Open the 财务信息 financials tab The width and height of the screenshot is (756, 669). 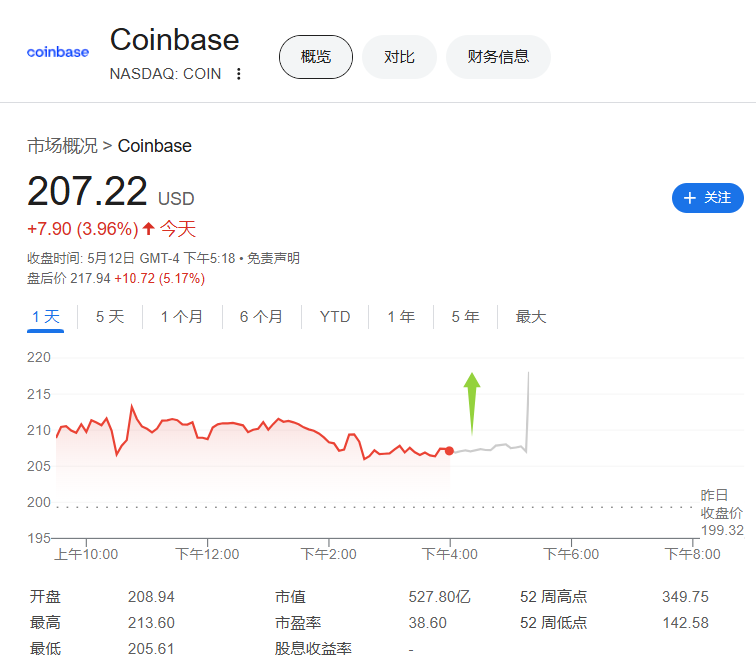coord(498,57)
